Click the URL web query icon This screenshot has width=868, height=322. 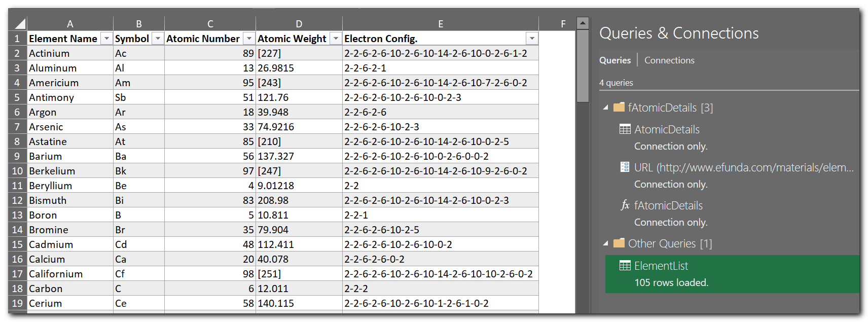pyautogui.click(x=625, y=167)
